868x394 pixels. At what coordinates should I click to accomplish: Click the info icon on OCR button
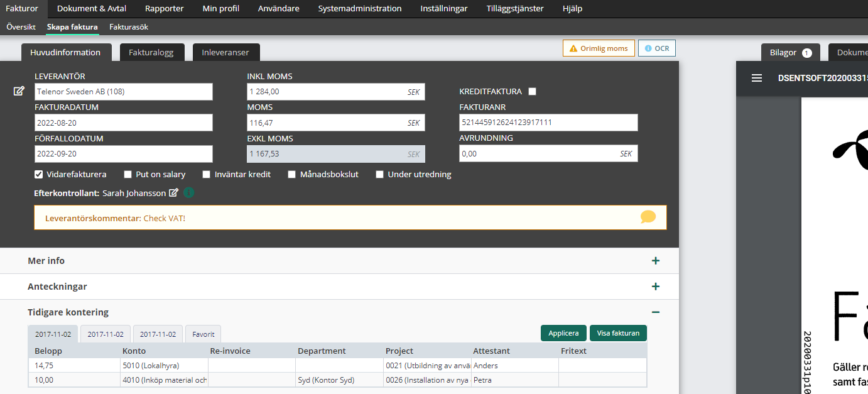pos(648,48)
